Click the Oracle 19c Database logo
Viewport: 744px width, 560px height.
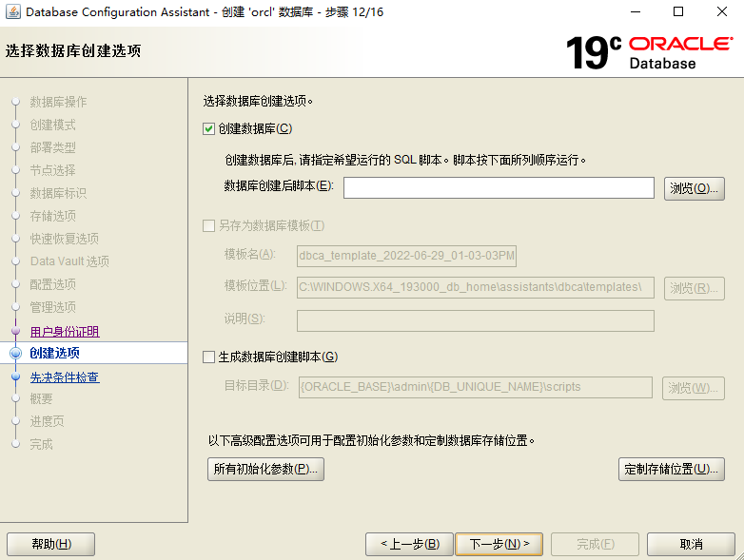(649, 51)
